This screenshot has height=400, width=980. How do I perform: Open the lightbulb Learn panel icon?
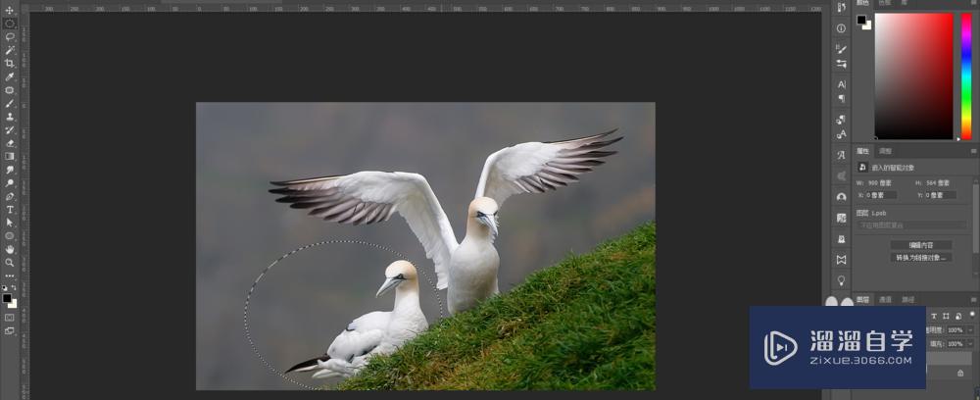coord(841,280)
